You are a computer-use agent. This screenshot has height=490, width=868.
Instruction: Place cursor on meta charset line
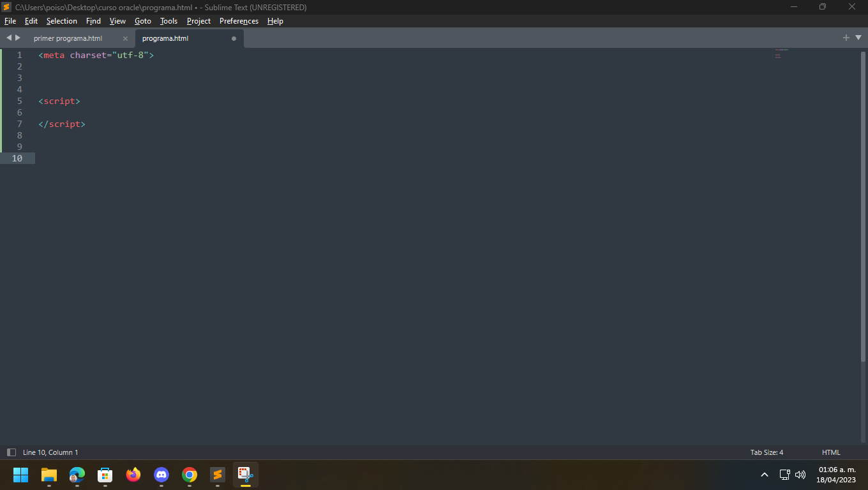coord(96,55)
